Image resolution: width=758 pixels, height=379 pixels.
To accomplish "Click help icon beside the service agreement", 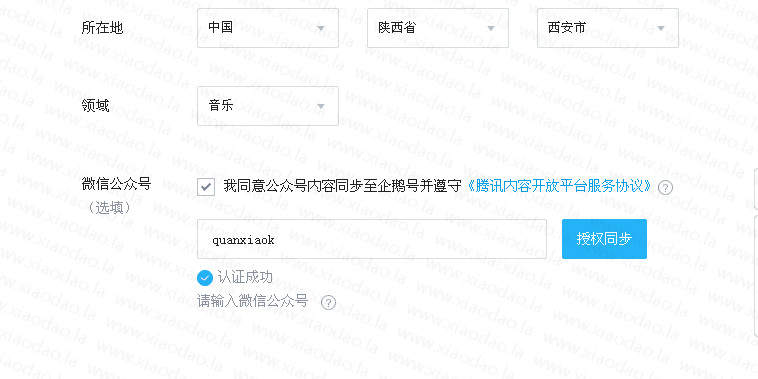I will coord(666,188).
